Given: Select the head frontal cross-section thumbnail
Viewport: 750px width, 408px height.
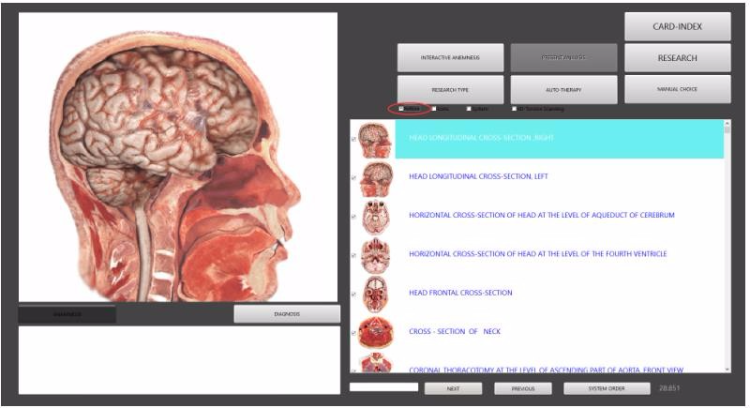Looking at the screenshot, I should (x=375, y=295).
